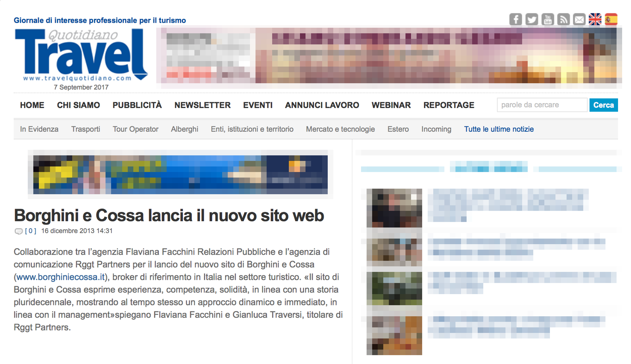This screenshot has height=364, width=631.
Task: Click the [ 0 ] comments count link
Action: pos(31,231)
